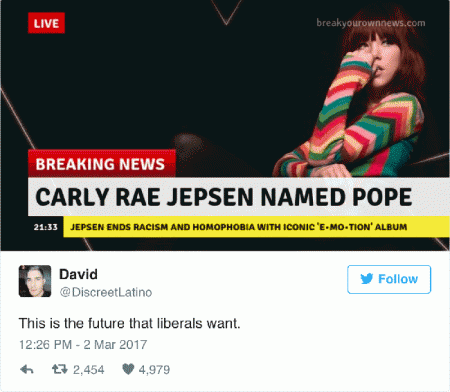Viewport: 450px width, 392px height.
Task: Click the red LIVE badge
Action: (46, 23)
